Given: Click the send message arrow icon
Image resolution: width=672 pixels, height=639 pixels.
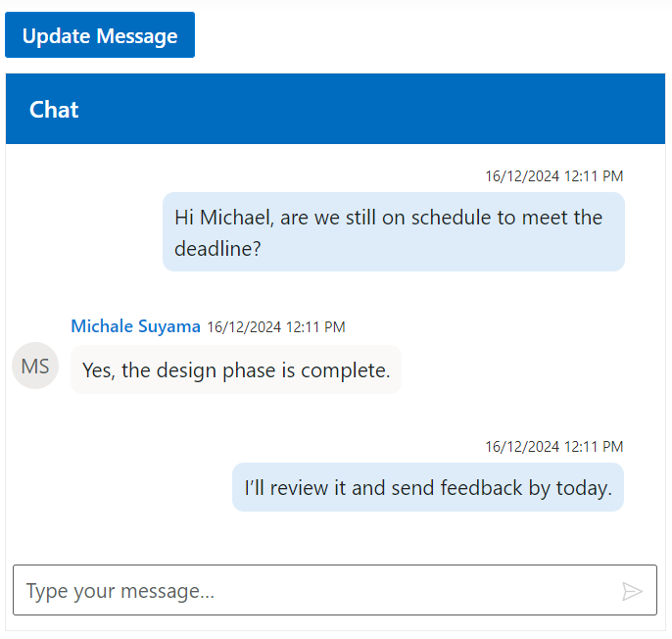Looking at the screenshot, I should (632, 591).
